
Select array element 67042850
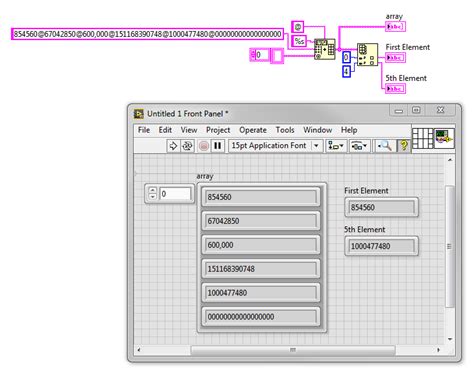pyautogui.click(x=261, y=221)
